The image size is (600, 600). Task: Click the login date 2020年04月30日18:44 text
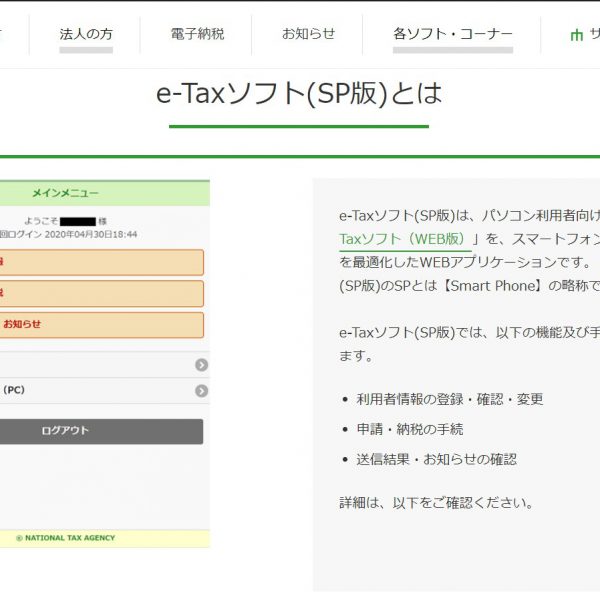coord(91,234)
